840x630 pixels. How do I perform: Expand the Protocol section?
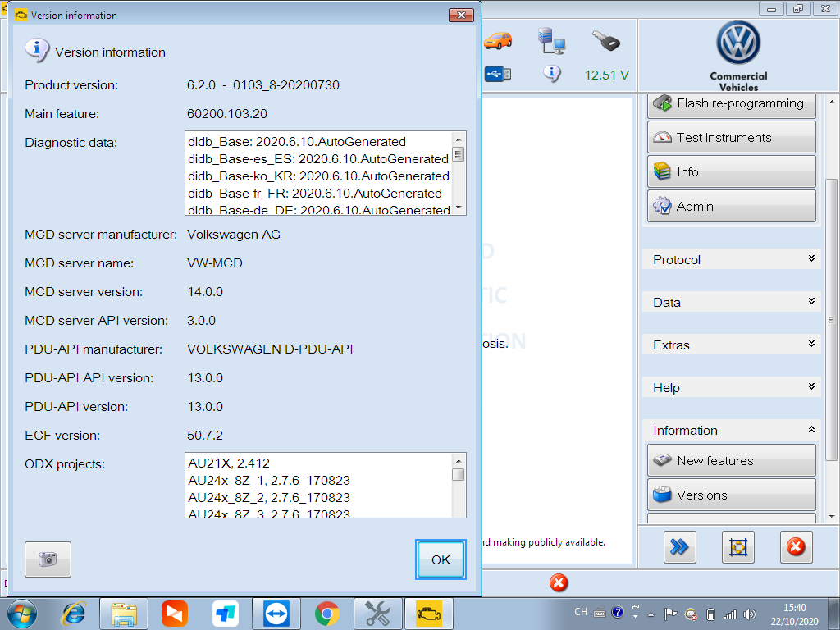(731, 259)
